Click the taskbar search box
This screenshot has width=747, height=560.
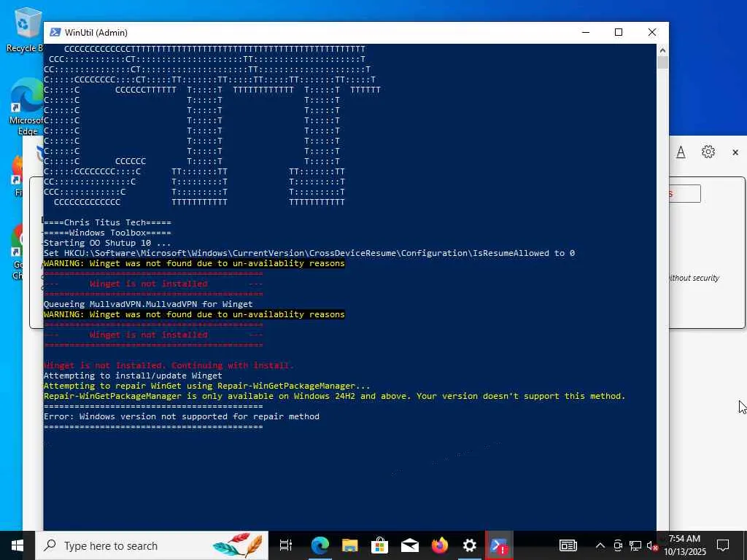coord(152,545)
